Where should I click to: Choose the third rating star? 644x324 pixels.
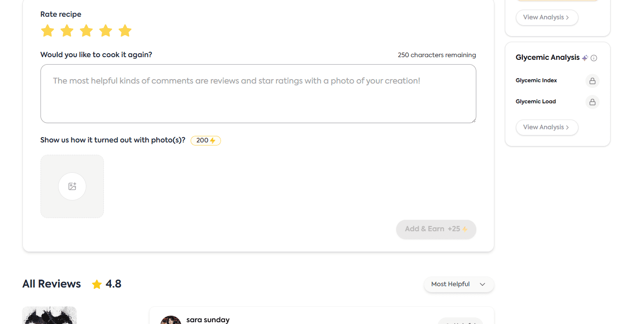click(x=86, y=31)
